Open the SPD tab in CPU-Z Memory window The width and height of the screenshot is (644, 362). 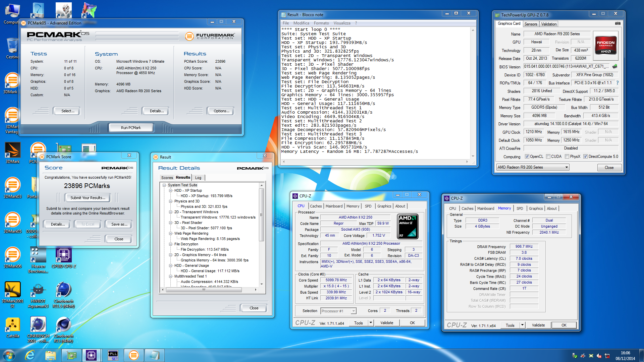(x=520, y=208)
